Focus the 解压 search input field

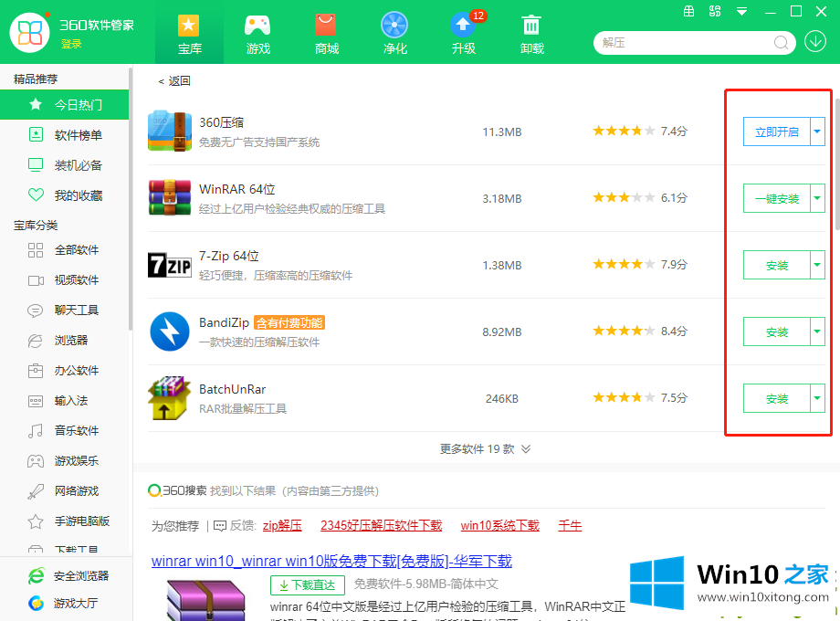point(686,42)
